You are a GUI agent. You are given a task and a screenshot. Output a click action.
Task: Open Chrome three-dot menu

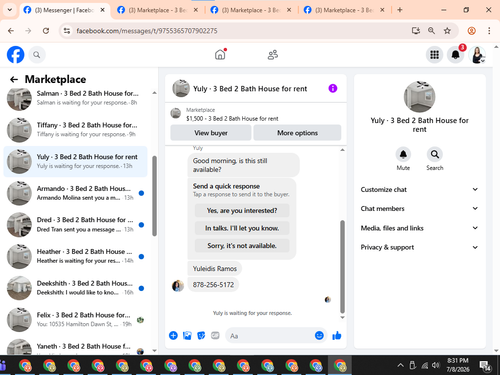489,31
